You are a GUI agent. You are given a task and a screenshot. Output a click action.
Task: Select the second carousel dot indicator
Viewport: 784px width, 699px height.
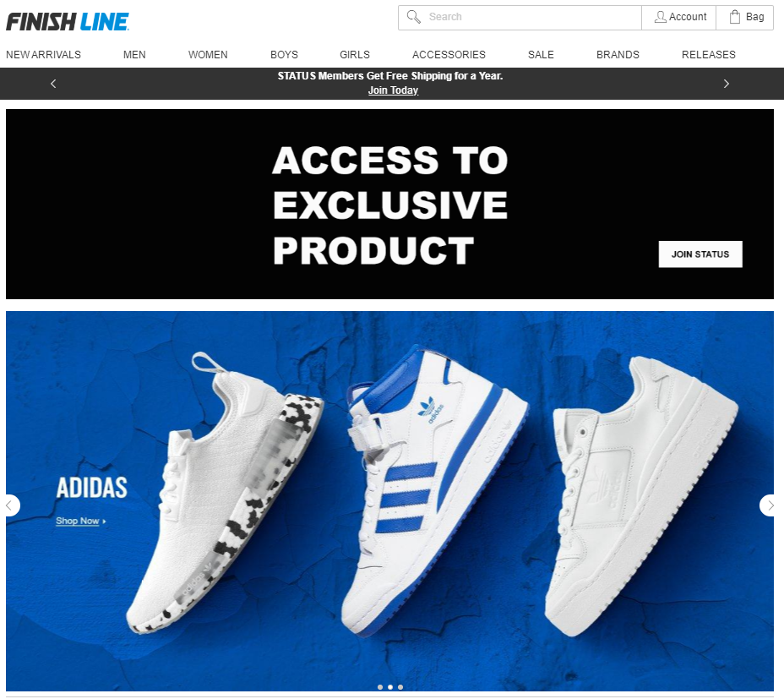click(x=390, y=687)
